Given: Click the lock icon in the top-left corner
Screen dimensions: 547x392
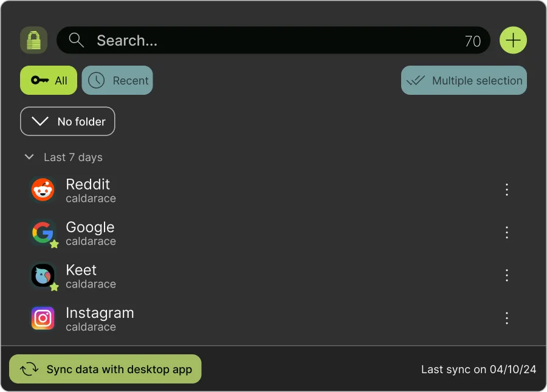Looking at the screenshot, I should 33,40.
